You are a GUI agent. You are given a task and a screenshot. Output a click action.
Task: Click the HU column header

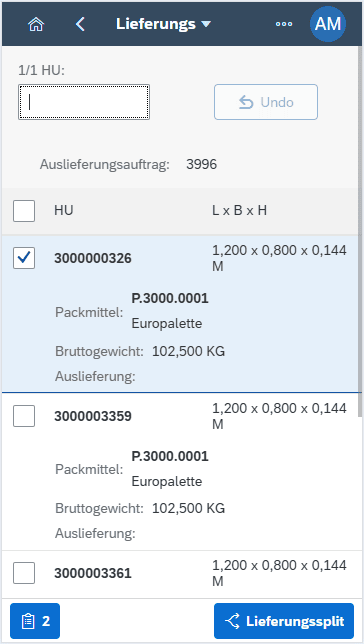(64, 211)
